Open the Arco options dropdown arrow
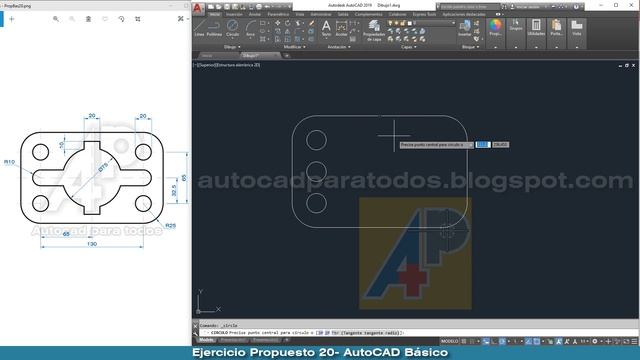Image resolution: width=640 pixels, height=360 pixels. (250, 39)
